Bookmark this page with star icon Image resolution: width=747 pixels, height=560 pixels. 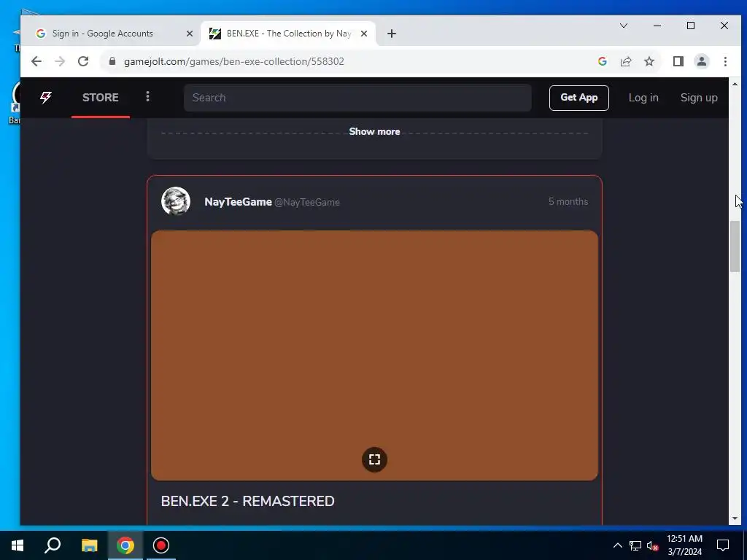[x=649, y=61]
